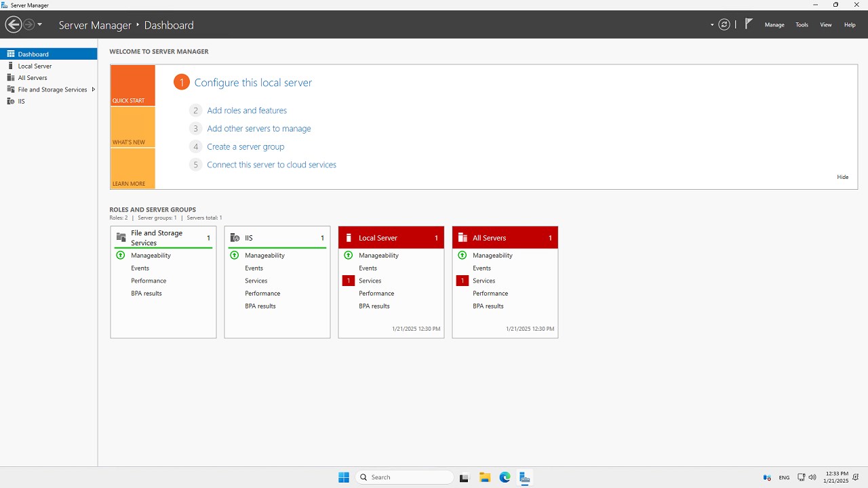Open the red All Servers tile header
868x488 pixels.
[x=505, y=238]
